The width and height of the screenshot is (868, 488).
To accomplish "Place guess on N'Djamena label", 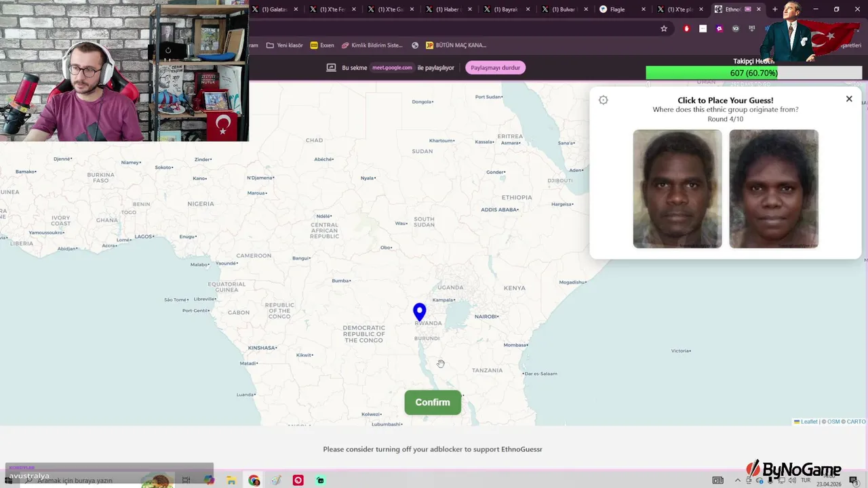I will [260, 178].
